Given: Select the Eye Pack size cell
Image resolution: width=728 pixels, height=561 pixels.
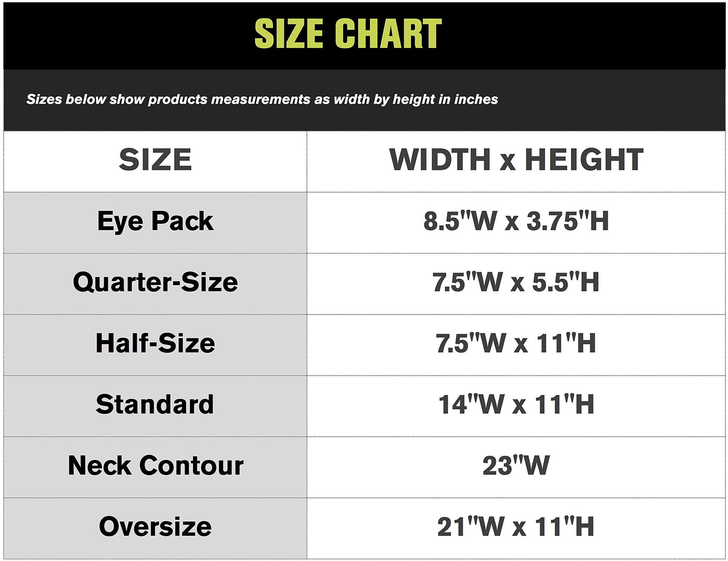Looking at the screenshot, I should point(155,222).
